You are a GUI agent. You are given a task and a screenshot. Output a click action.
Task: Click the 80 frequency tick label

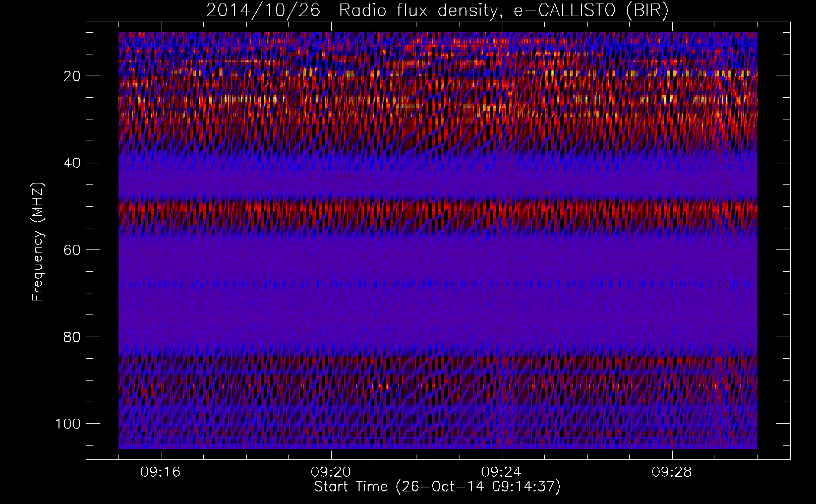coord(73,337)
